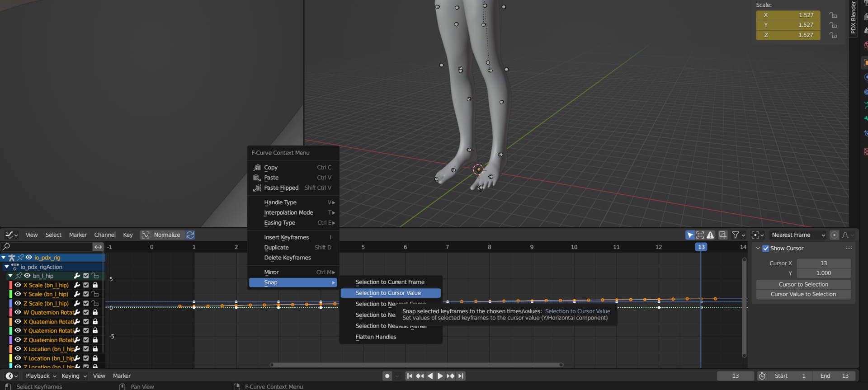The image size is (868, 390).
Task: Open the Interpolation Mode submenu
Action: pyautogui.click(x=293, y=213)
